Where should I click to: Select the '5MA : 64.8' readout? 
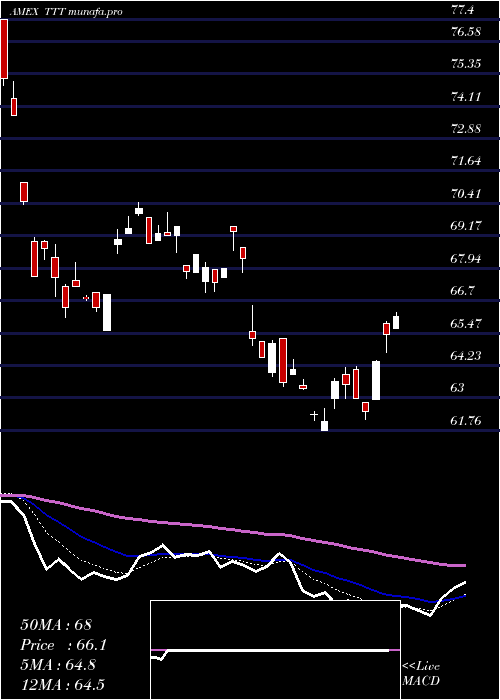tap(58, 665)
